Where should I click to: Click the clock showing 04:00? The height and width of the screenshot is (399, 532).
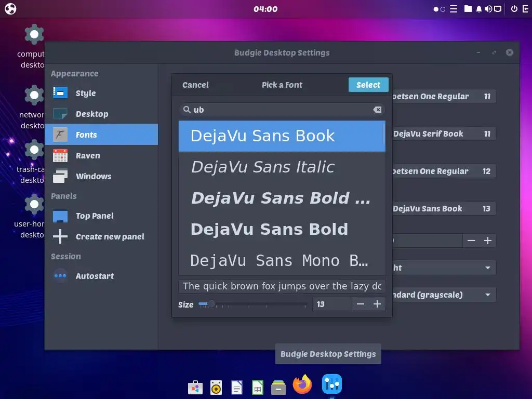coord(265,9)
